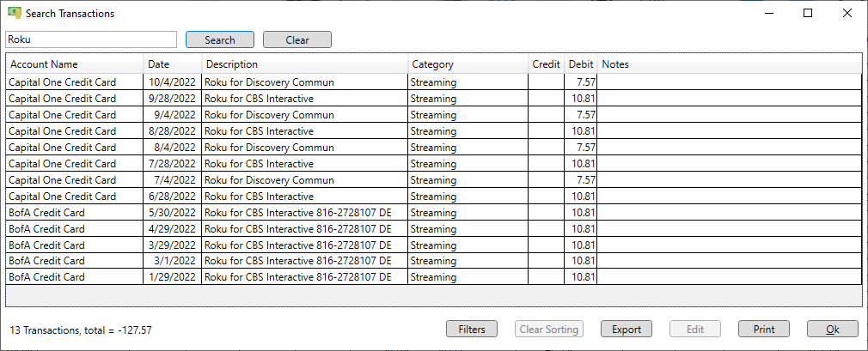
Task: Select the 1/29/2022 BofA transaction row
Action: point(434,277)
